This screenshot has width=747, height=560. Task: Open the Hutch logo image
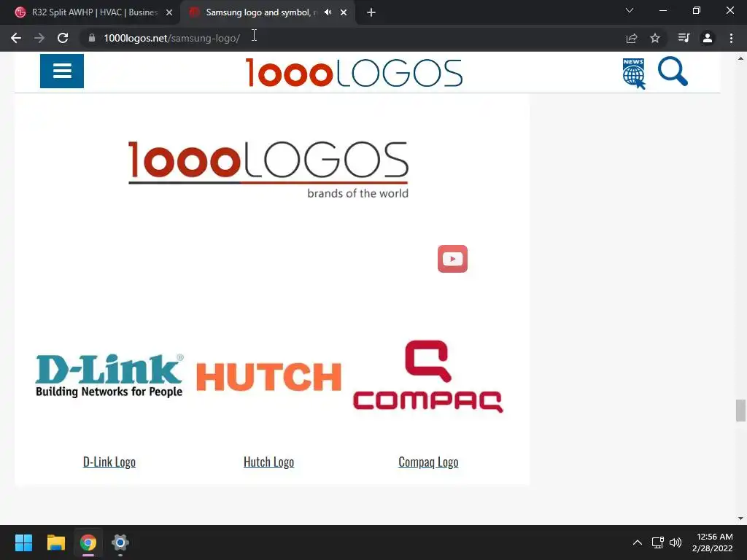pyautogui.click(x=268, y=377)
